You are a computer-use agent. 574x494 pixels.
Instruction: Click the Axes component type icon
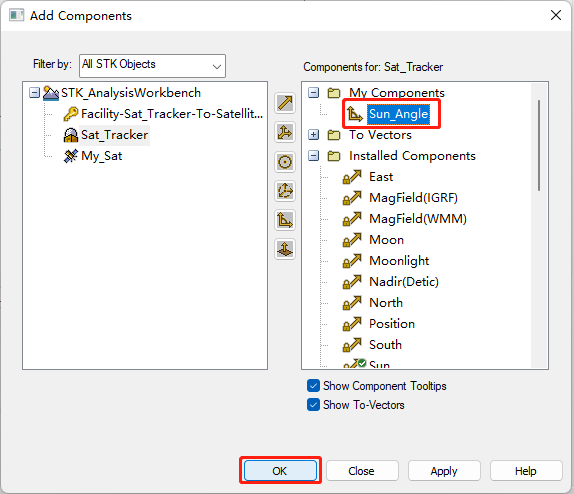click(x=285, y=133)
